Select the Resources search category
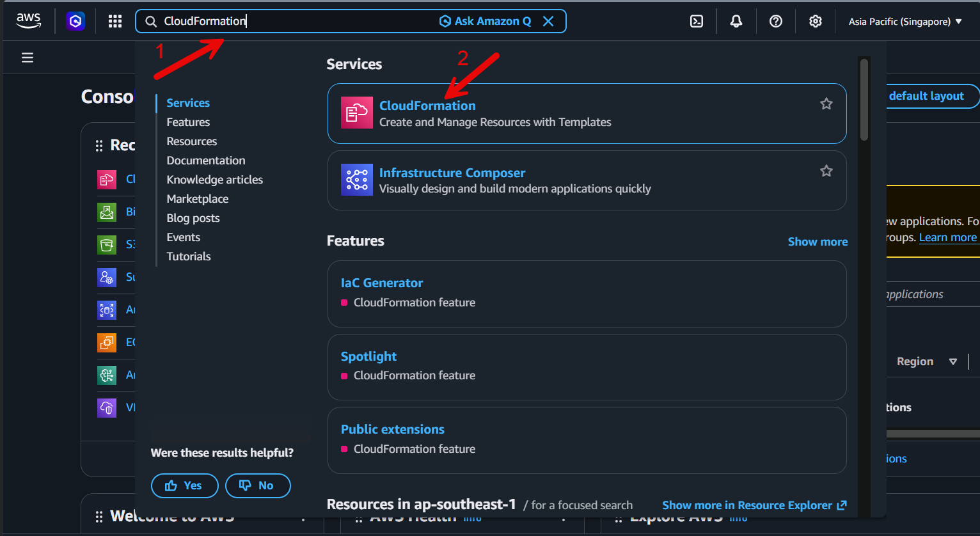 (x=192, y=141)
